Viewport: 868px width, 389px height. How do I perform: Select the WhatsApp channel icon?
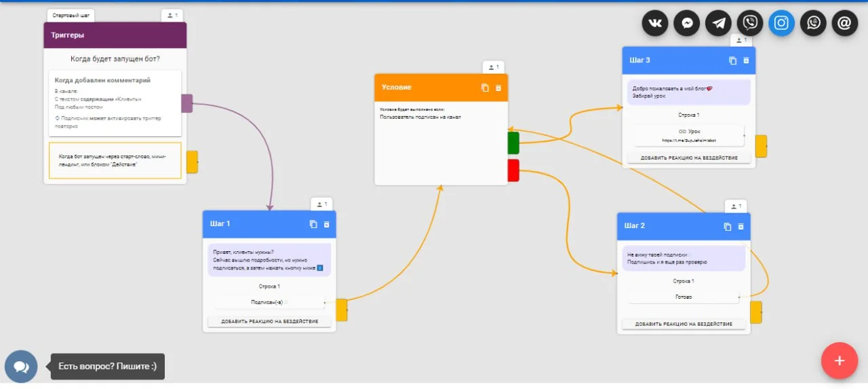point(813,23)
